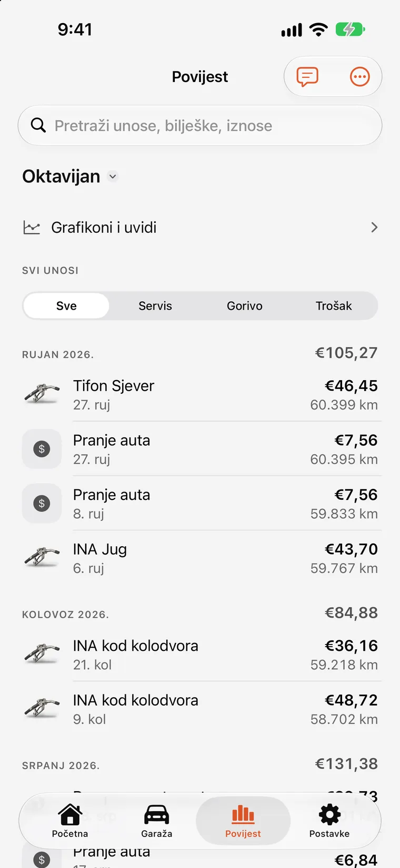Open the Garaža car tab
The width and height of the screenshot is (400, 868).
point(157,821)
